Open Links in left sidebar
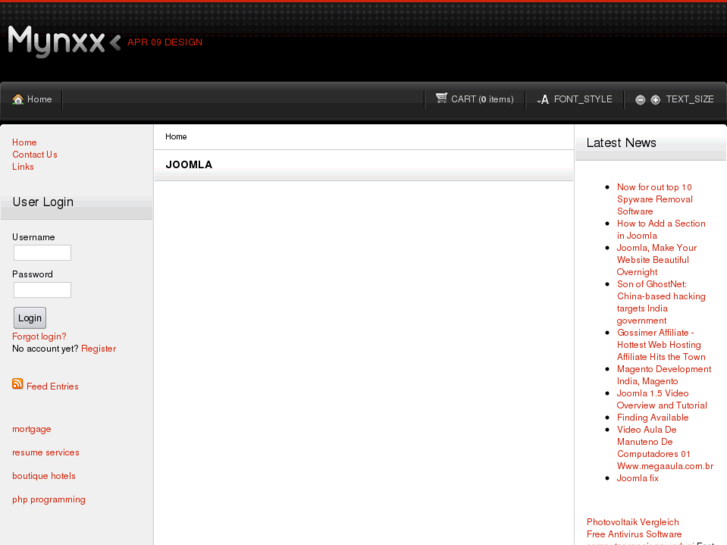Image resolution: width=727 pixels, height=545 pixels. [23, 167]
